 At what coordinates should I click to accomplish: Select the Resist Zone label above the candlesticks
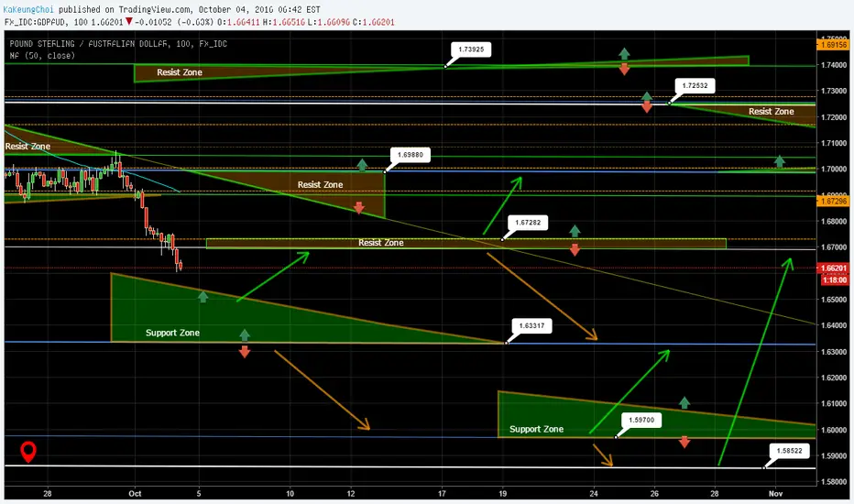click(x=27, y=146)
